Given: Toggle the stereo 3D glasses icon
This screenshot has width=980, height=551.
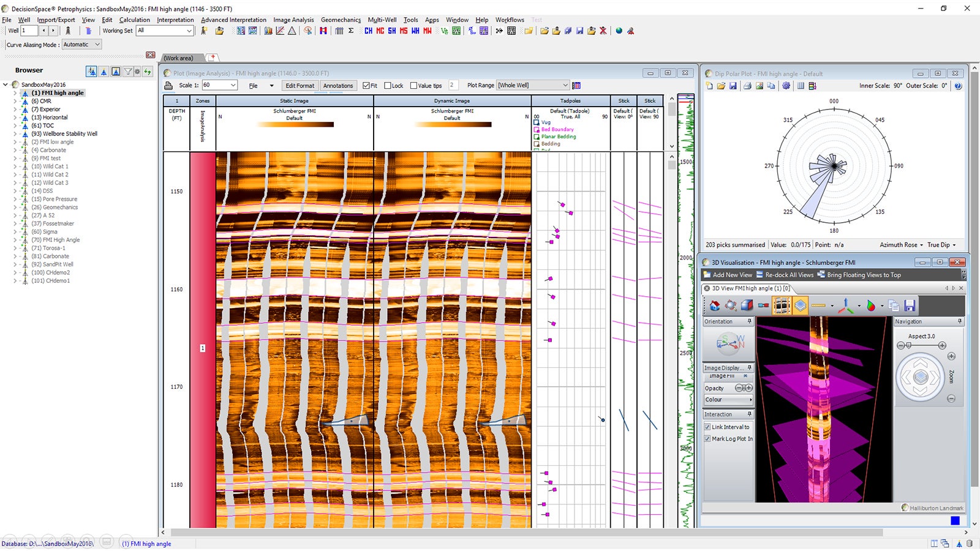Looking at the screenshot, I should point(763,305).
